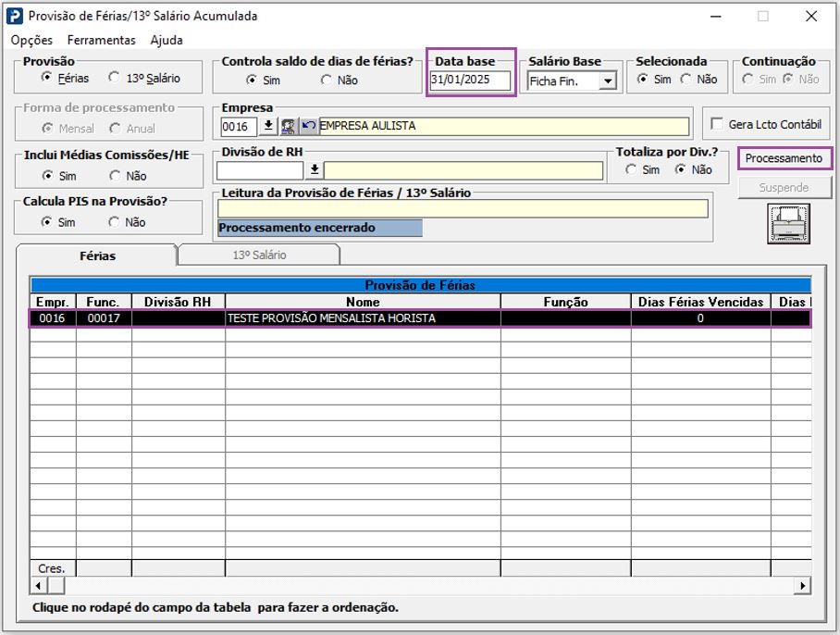Click the Data base date field
The image size is (840, 635).
point(470,81)
